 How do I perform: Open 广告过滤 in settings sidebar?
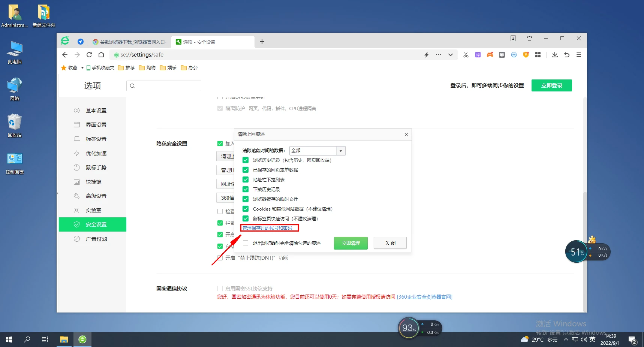93,239
